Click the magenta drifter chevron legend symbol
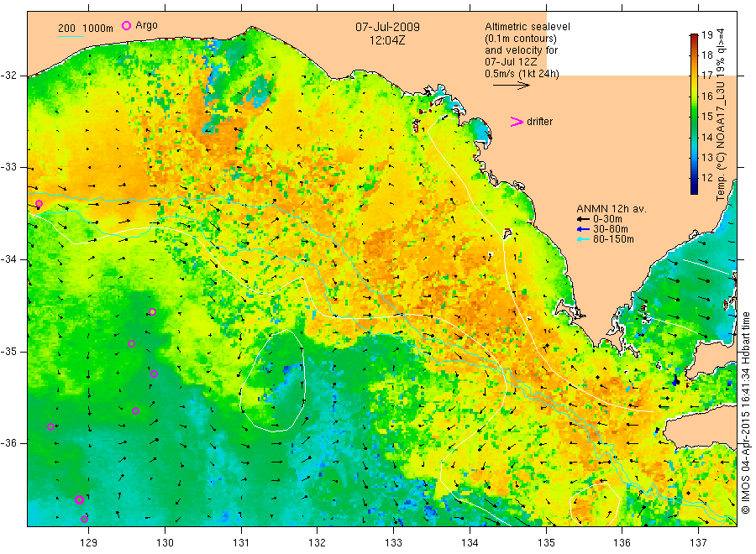Viewport: 756px width, 554px height. click(x=517, y=122)
